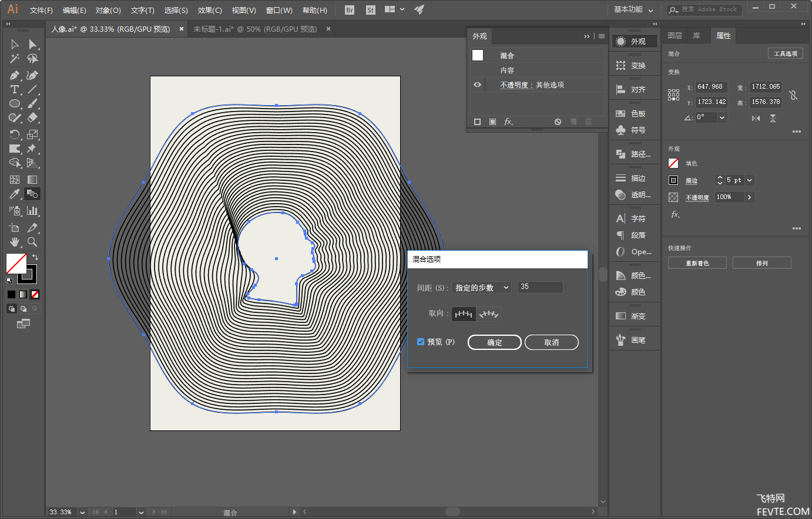
Task: Switch to the 未标题-1.ai document tab
Action: pyautogui.click(x=255, y=29)
